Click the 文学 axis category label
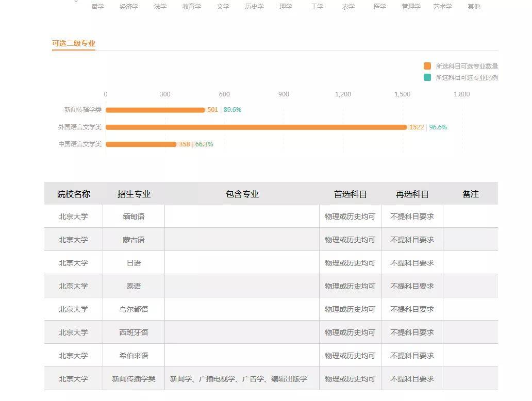The image size is (532, 401). [x=223, y=7]
